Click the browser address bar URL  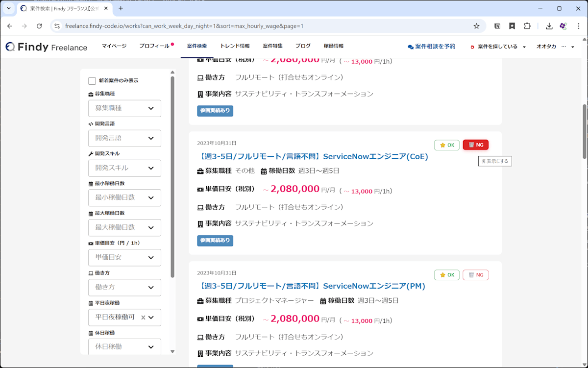coord(184,26)
